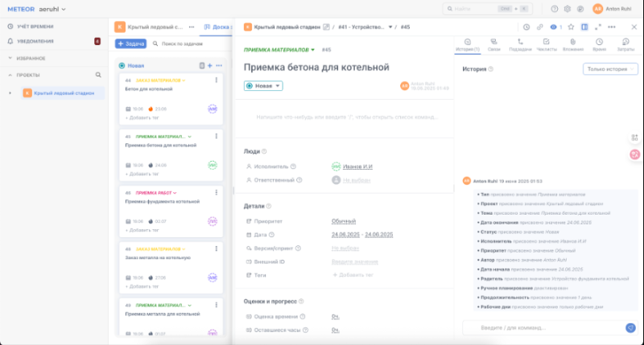This screenshot has width=644, height=345.
Task: Open card 45 three-dot menu
Action: (217, 136)
